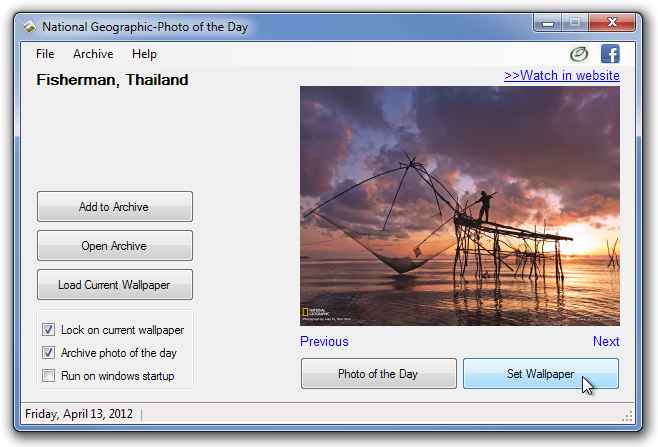Image resolution: width=658 pixels, height=447 pixels.
Task: Uncheck Lock on current wallpaper
Action: pyautogui.click(x=48, y=329)
